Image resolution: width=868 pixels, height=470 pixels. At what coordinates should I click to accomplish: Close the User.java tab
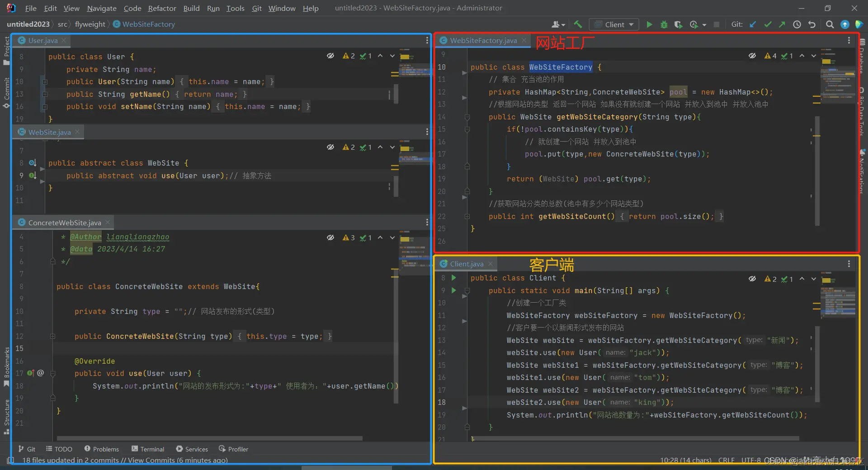(64, 40)
